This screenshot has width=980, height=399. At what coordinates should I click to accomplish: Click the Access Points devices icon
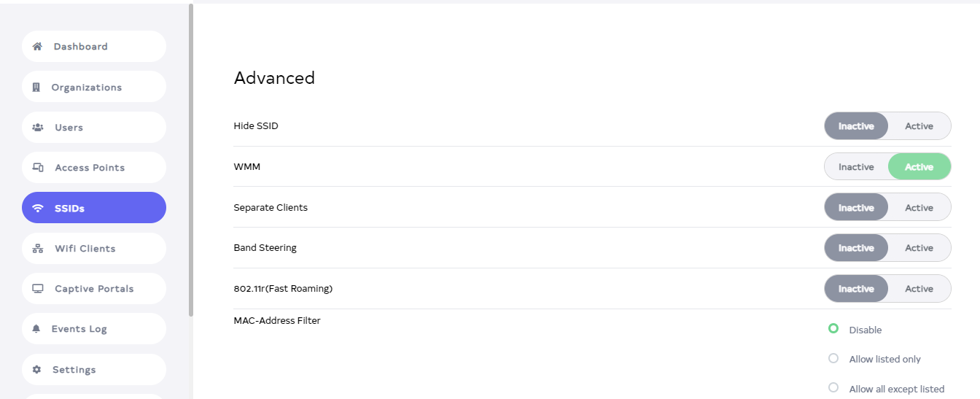[x=38, y=168]
